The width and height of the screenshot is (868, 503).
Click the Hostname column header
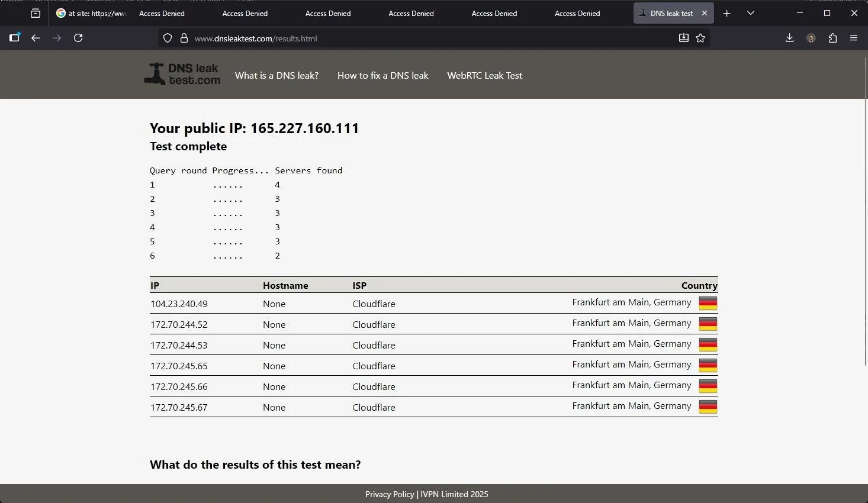click(x=285, y=285)
